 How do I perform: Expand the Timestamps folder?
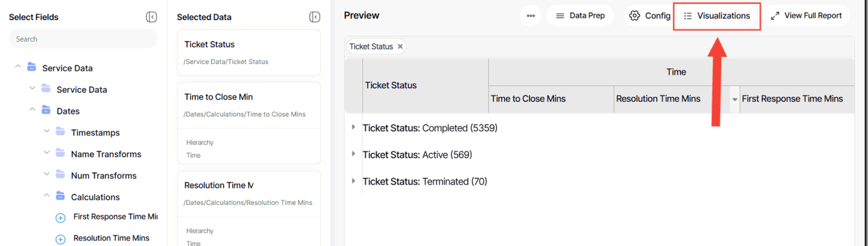point(46,132)
